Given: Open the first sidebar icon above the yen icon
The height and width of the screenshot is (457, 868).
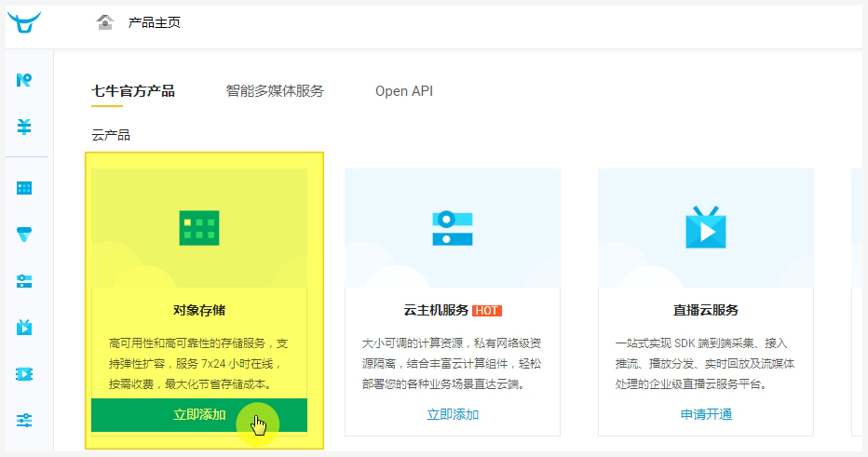Looking at the screenshot, I should point(24,80).
